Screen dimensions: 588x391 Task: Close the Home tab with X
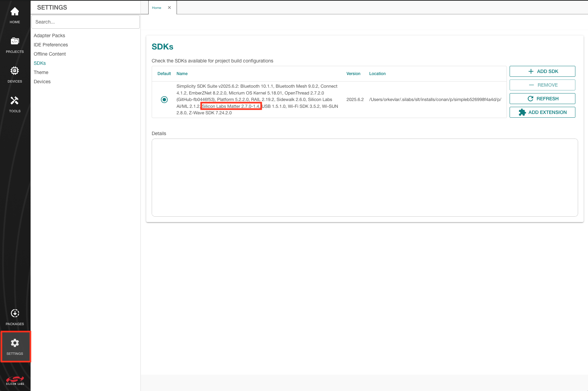point(169,8)
